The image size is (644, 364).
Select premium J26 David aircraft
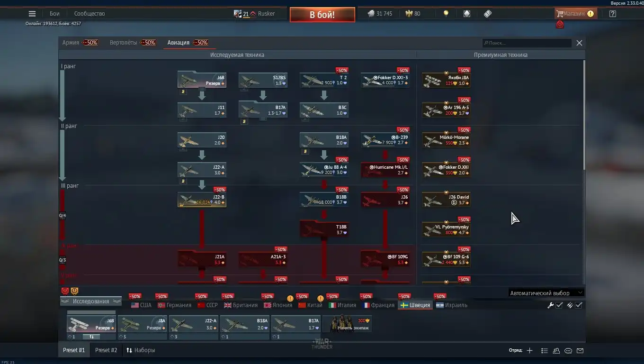(x=446, y=200)
